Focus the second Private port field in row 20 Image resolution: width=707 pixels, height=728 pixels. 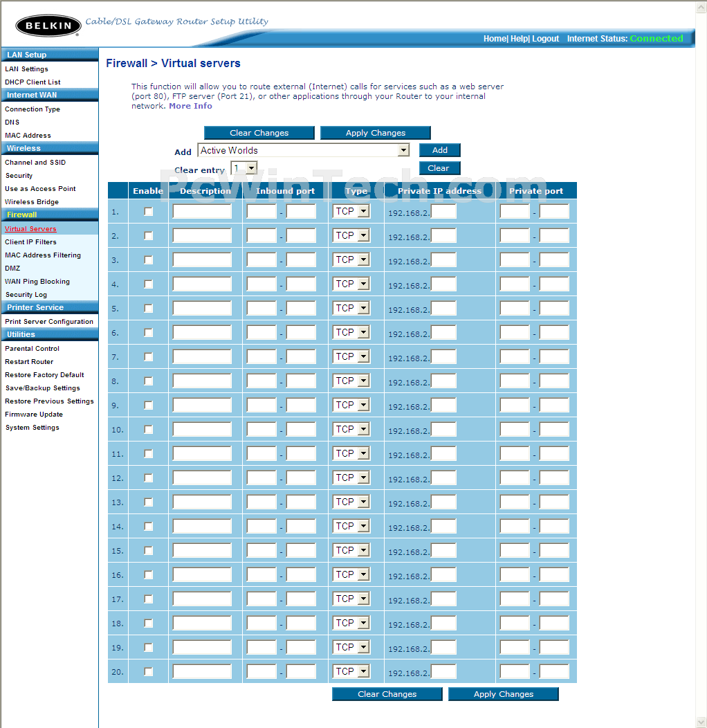(554, 671)
